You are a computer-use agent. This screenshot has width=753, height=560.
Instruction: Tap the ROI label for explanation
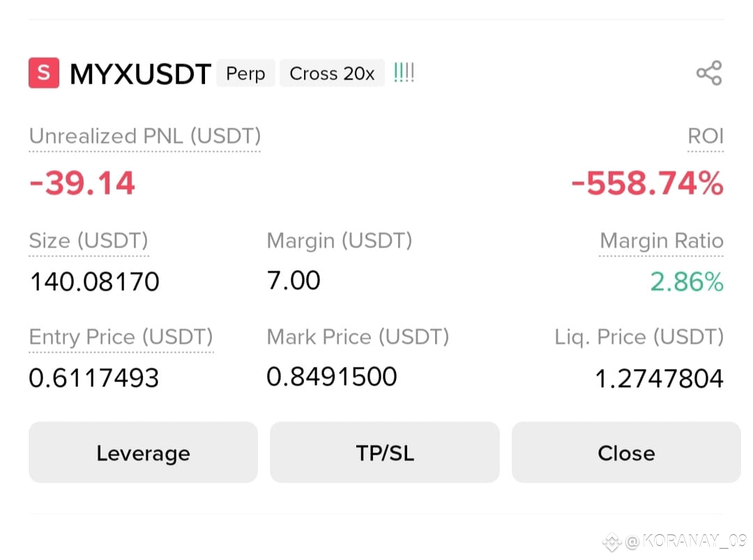[706, 136]
